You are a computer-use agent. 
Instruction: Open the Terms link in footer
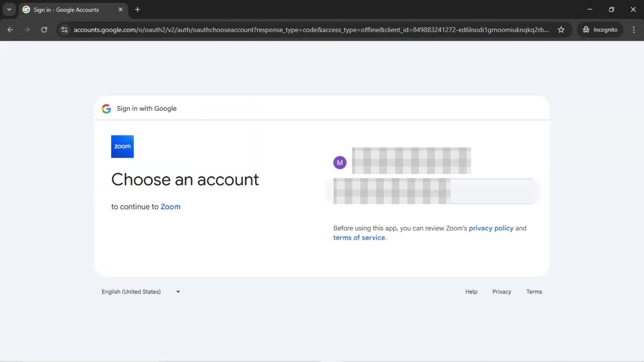[x=534, y=292]
